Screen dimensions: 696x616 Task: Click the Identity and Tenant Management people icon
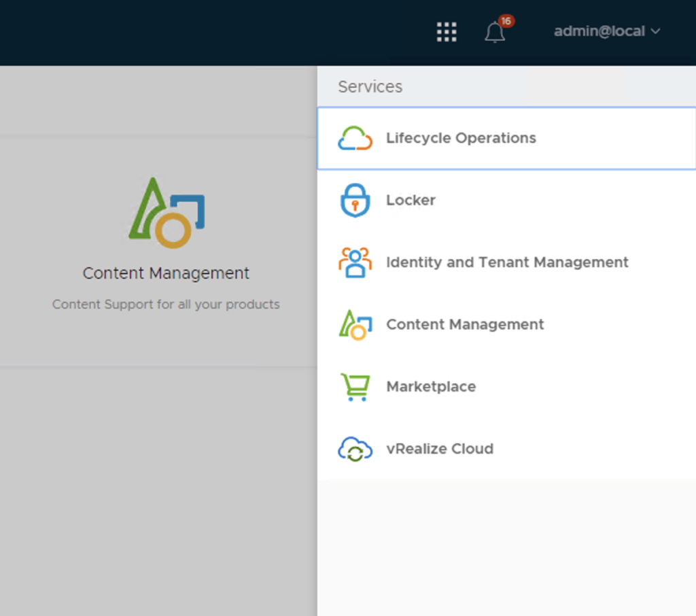[x=355, y=262]
